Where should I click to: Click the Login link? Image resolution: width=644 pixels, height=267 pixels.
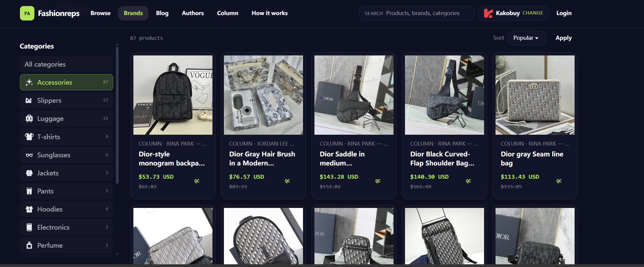point(564,13)
